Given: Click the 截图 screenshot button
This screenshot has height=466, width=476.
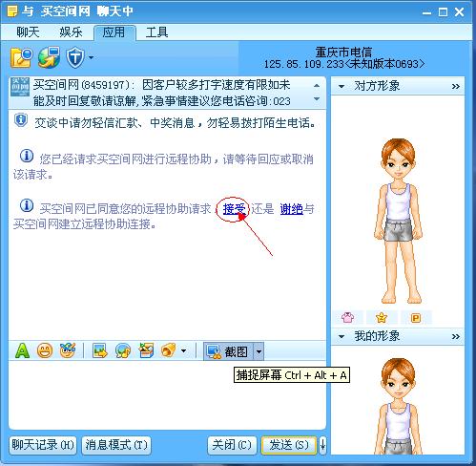Looking at the screenshot, I should [228, 351].
